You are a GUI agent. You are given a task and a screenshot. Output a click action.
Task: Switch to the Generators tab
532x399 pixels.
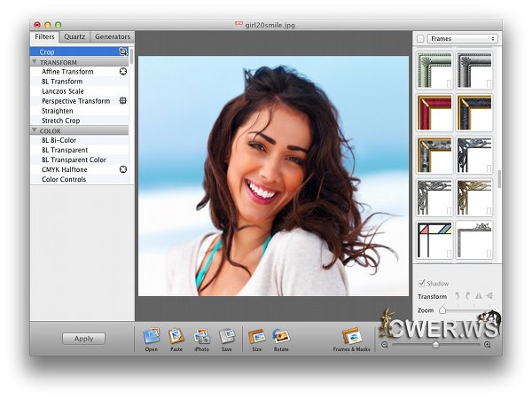[x=113, y=37]
